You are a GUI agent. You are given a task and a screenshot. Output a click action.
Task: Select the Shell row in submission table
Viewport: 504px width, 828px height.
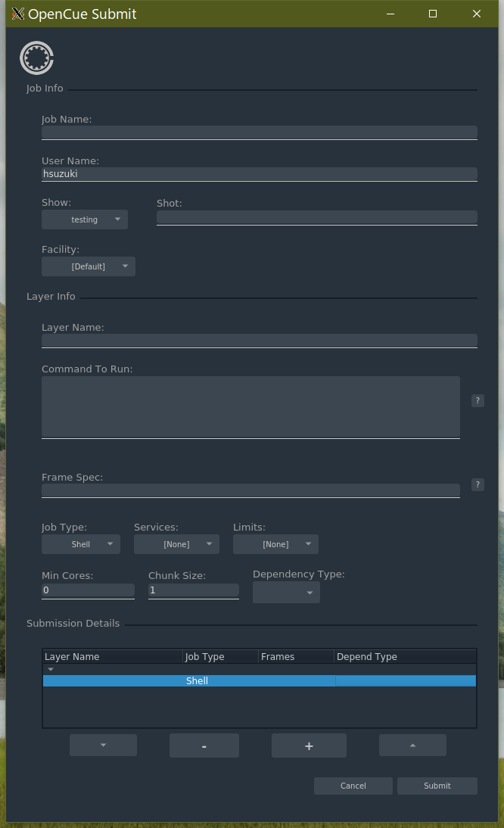[260, 681]
